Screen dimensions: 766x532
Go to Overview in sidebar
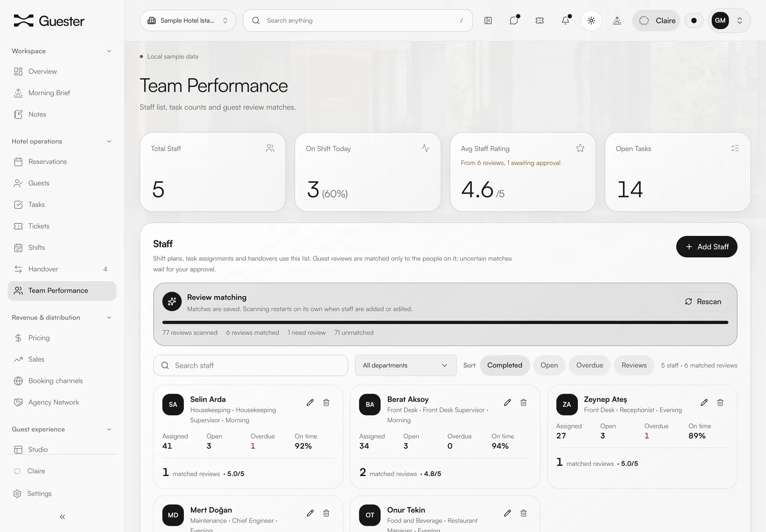(x=62, y=71)
